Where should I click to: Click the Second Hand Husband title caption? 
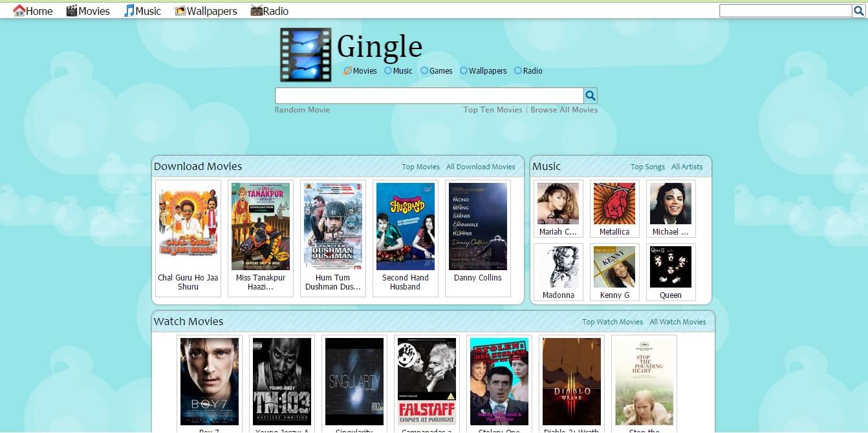pyautogui.click(x=406, y=282)
